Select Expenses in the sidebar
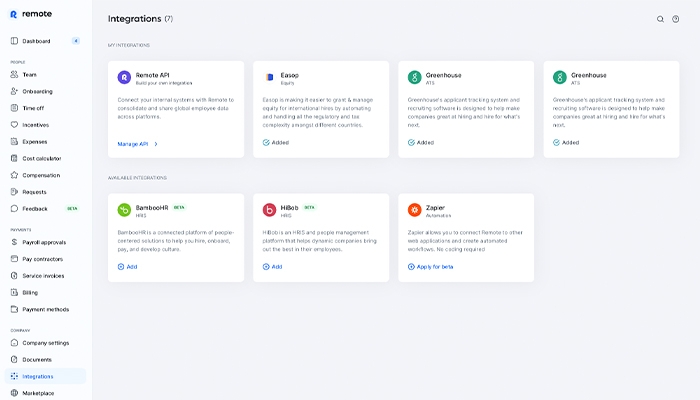The width and height of the screenshot is (700, 400). click(45, 142)
